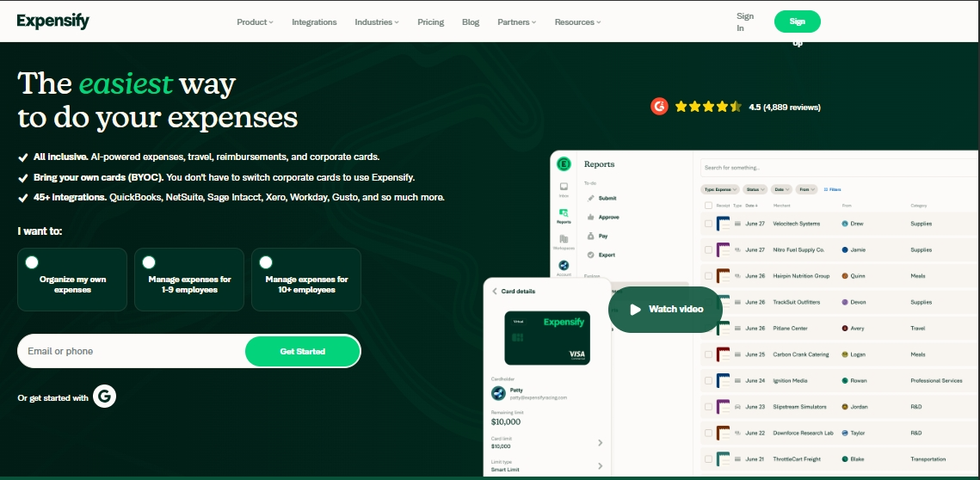Screen dimensions: 980x480
Task: Click the play icon on Watch video
Action: click(635, 310)
